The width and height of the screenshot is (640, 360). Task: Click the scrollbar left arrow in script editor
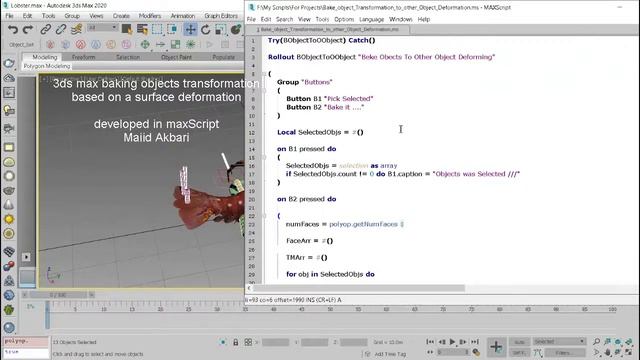pyautogui.click(x=249, y=288)
